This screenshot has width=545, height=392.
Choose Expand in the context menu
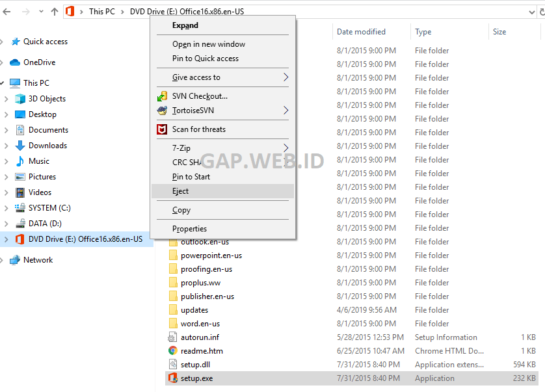pos(223,25)
